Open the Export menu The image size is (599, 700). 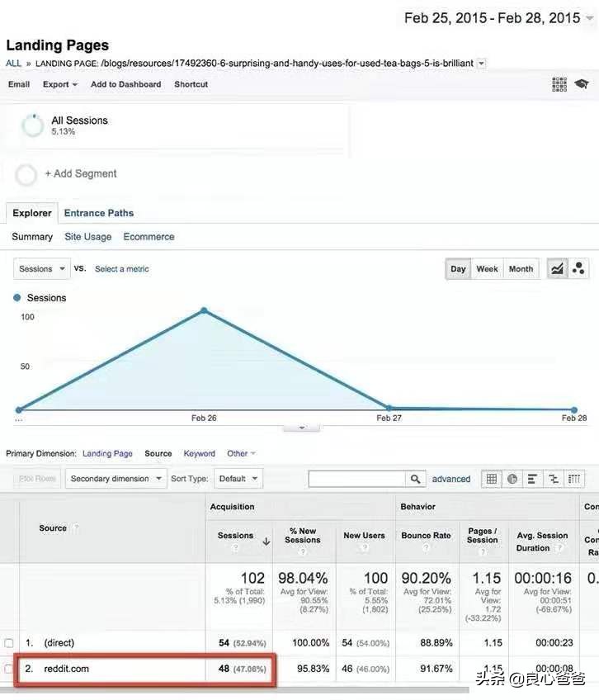click(59, 84)
